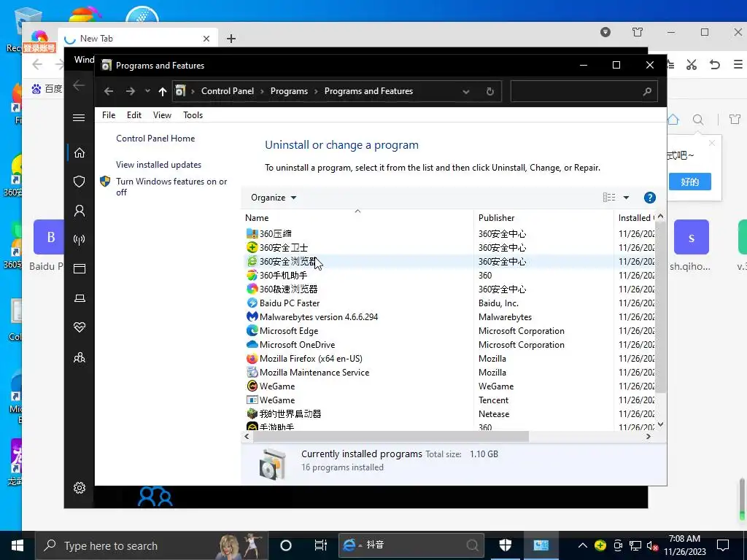Open the Edit menu
The height and width of the screenshot is (560, 747).
(x=134, y=114)
